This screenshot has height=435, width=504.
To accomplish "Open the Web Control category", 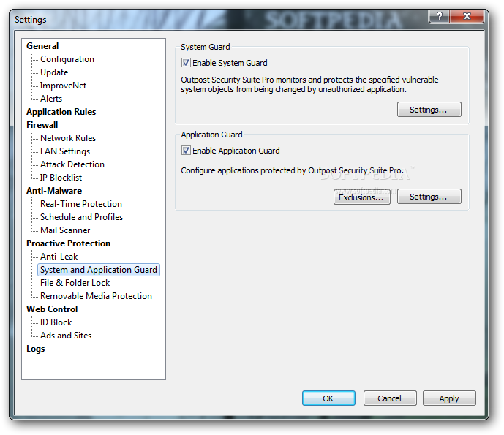I will [x=52, y=309].
